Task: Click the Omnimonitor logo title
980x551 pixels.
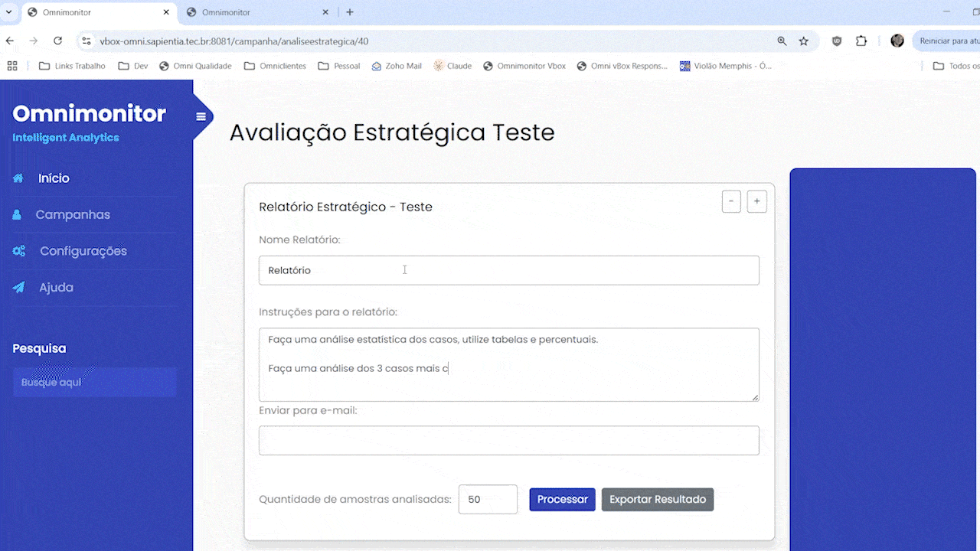Action: point(89,113)
